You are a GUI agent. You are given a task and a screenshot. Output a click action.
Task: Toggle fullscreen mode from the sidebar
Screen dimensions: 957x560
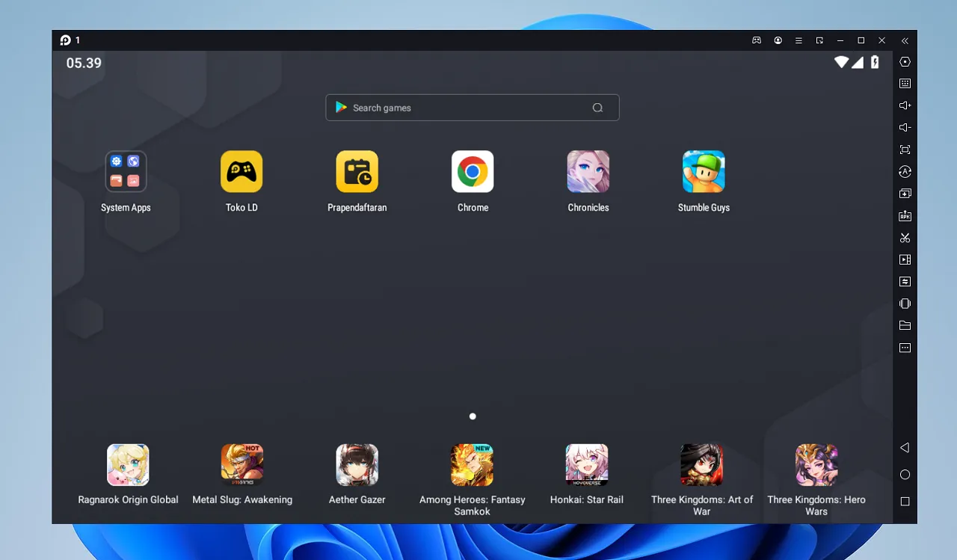pyautogui.click(x=905, y=150)
